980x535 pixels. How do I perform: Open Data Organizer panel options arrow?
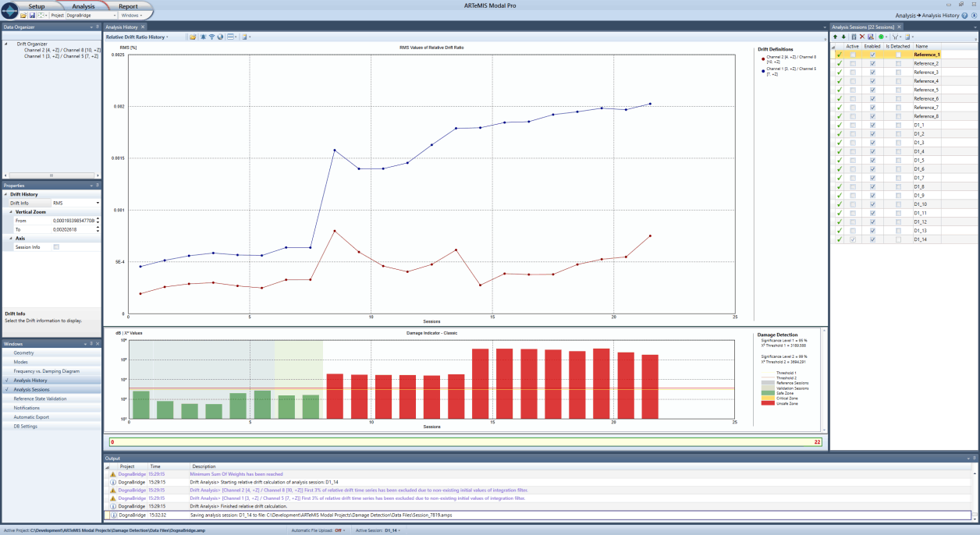pyautogui.click(x=91, y=27)
